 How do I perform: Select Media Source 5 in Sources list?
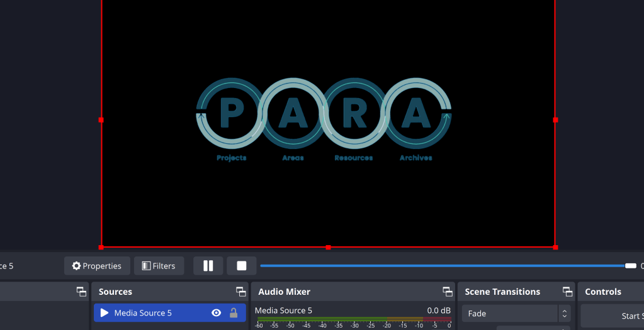pyautogui.click(x=169, y=313)
